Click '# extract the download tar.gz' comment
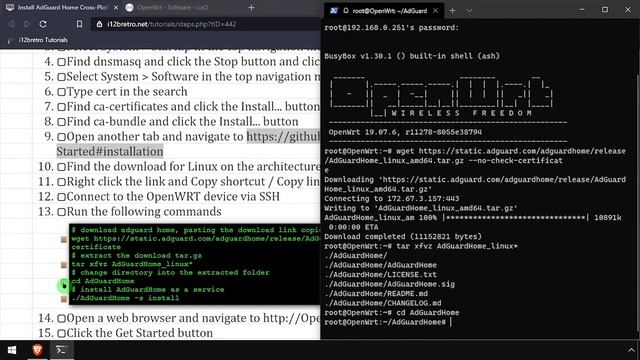The width and height of the screenshot is (640, 360). pyautogui.click(x=137, y=256)
